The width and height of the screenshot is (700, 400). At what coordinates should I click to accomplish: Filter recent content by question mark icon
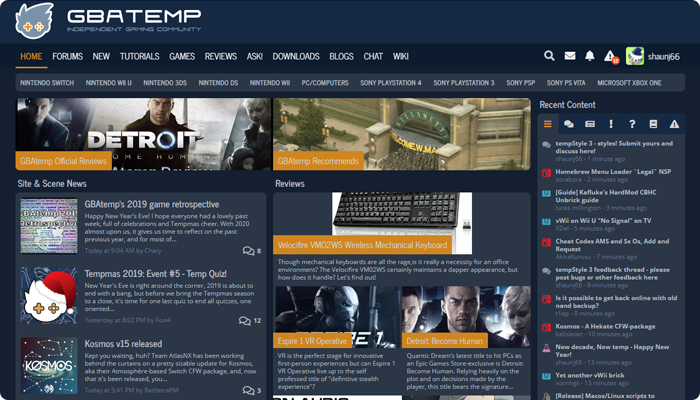[632, 124]
